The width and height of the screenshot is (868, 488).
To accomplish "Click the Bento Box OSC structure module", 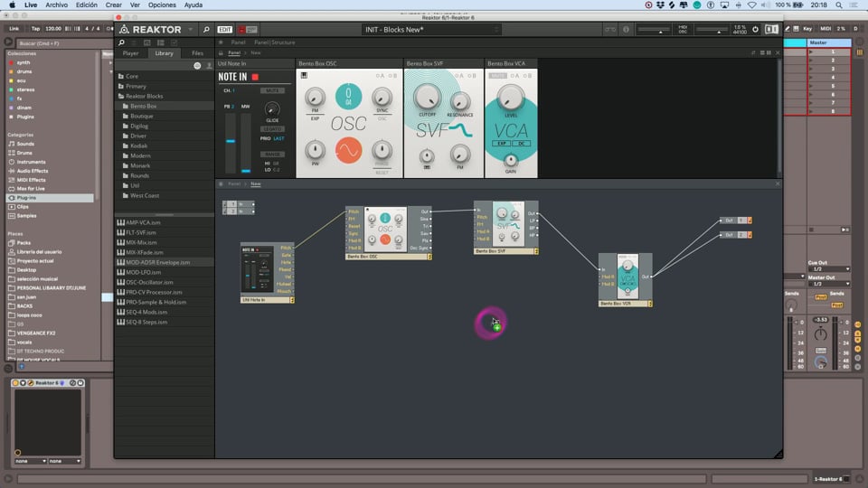I will point(389,233).
